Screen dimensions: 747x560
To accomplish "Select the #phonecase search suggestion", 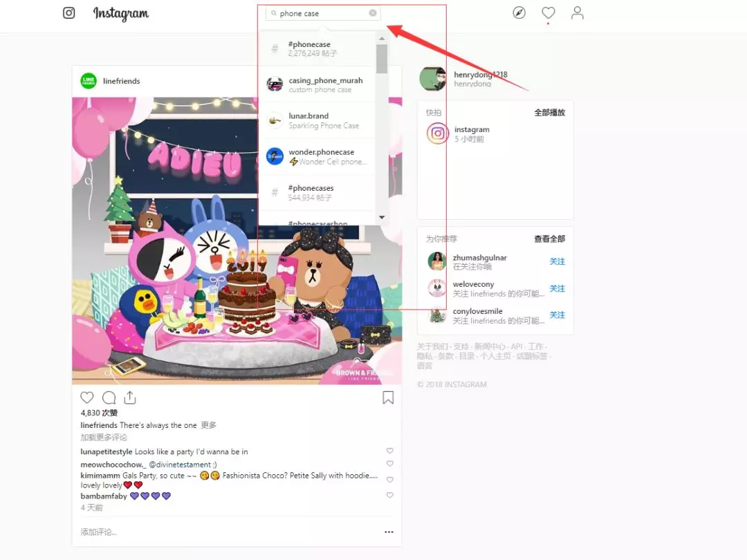I will tap(318, 48).
